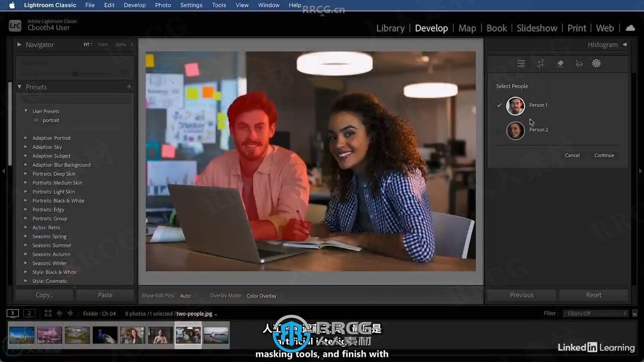
Task: Collapse the User Presets group
Action: pyautogui.click(x=26, y=111)
